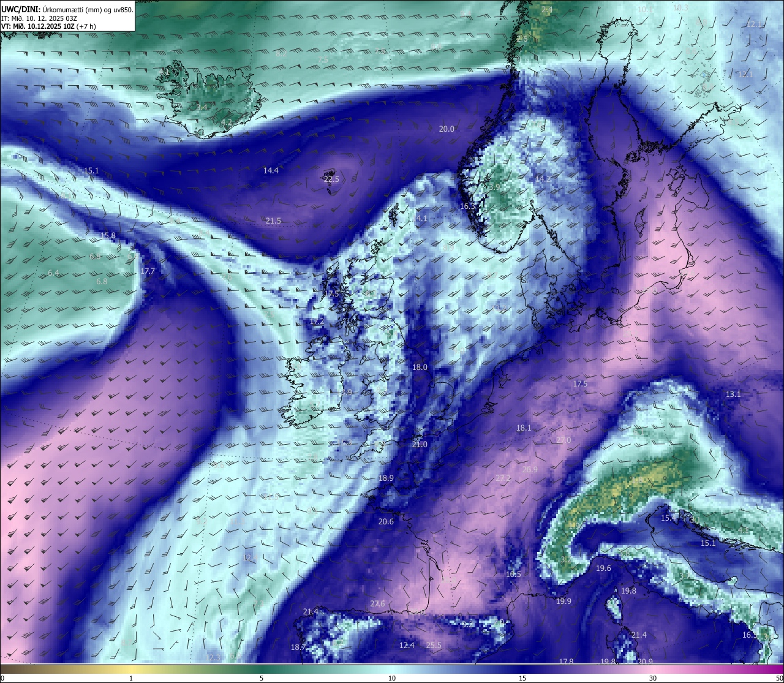Click the 22.5 value over the Faroe Islands
This screenshot has width=784, height=683.
pos(331,179)
